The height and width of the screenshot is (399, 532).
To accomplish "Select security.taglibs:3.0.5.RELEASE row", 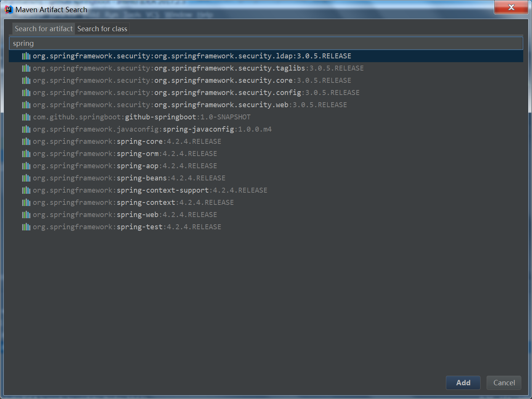I will tap(266, 68).
